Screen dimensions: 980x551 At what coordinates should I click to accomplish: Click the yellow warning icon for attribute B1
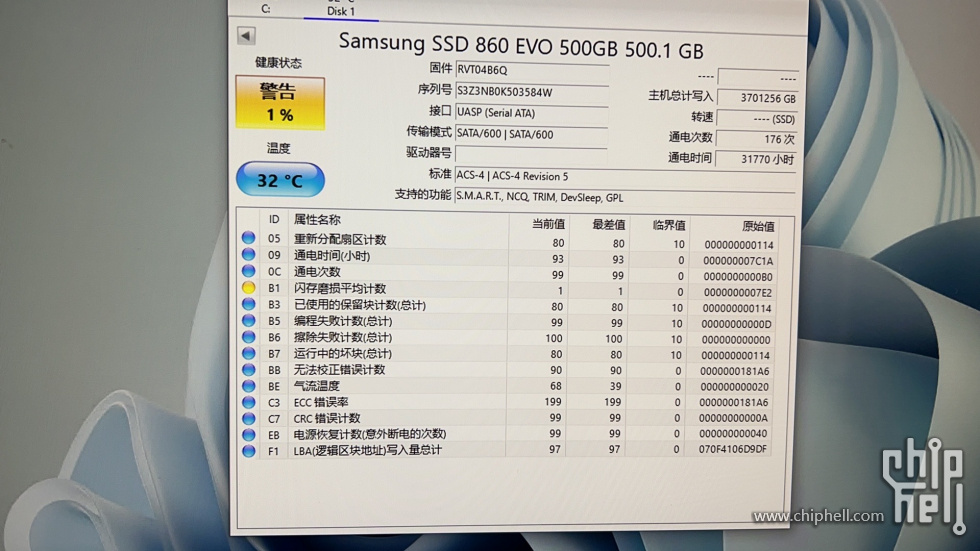[249, 287]
